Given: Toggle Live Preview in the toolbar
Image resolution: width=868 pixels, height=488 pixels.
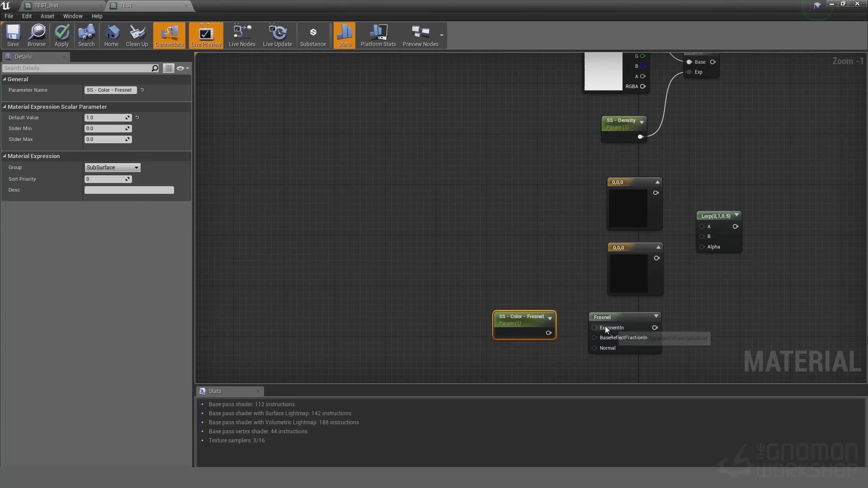Looking at the screenshot, I should pos(206,36).
